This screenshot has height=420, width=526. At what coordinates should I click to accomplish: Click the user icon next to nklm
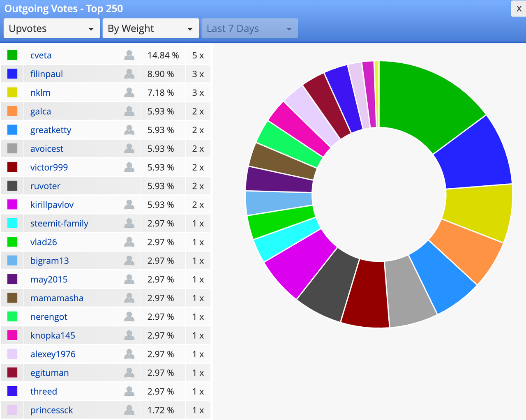pyautogui.click(x=129, y=92)
